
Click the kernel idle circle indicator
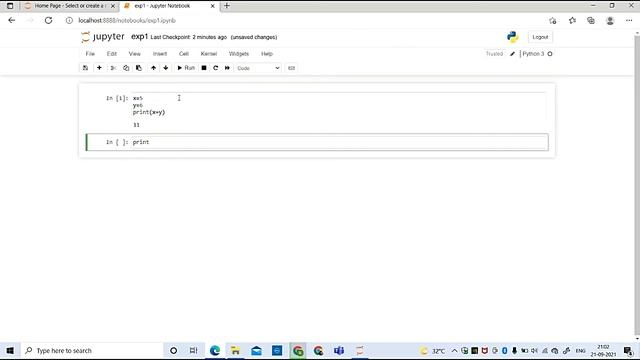point(550,54)
